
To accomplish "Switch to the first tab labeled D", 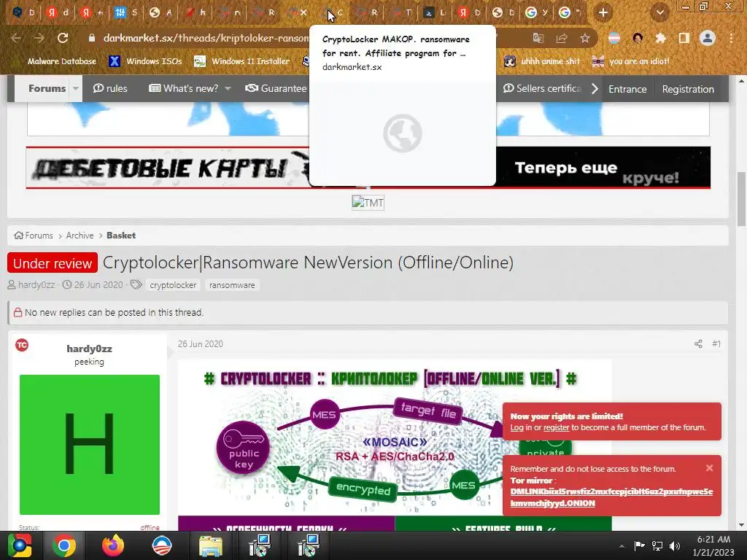I will [x=24, y=12].
